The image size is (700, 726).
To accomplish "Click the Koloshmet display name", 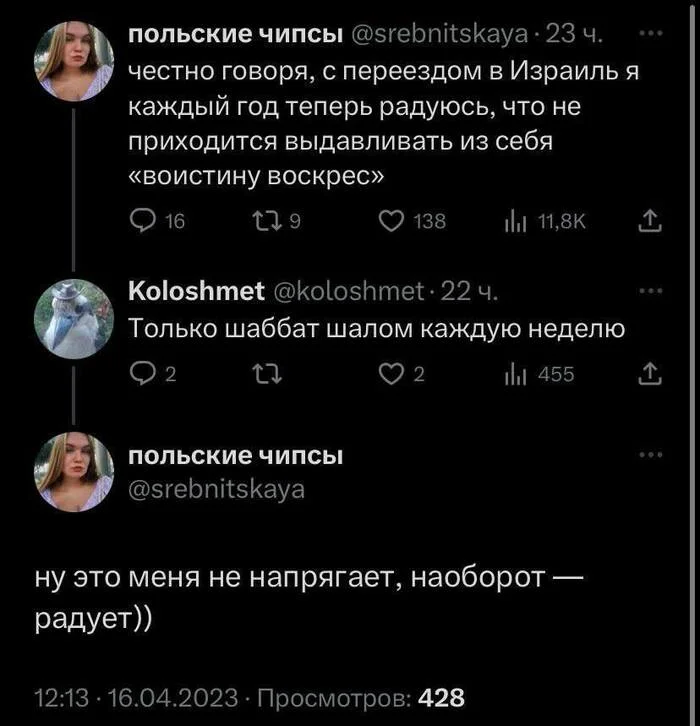I will click(197, 293).
